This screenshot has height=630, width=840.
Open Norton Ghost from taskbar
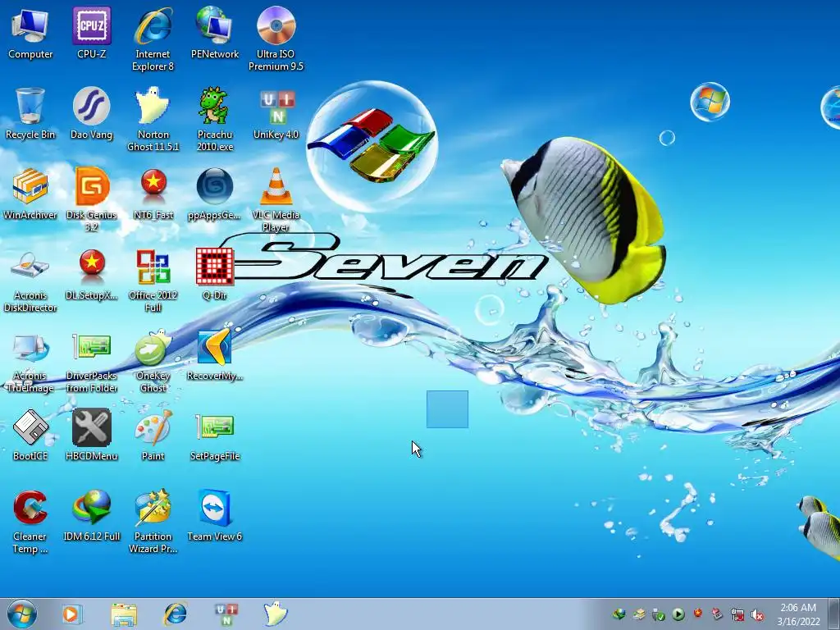[x=276, y=614]
